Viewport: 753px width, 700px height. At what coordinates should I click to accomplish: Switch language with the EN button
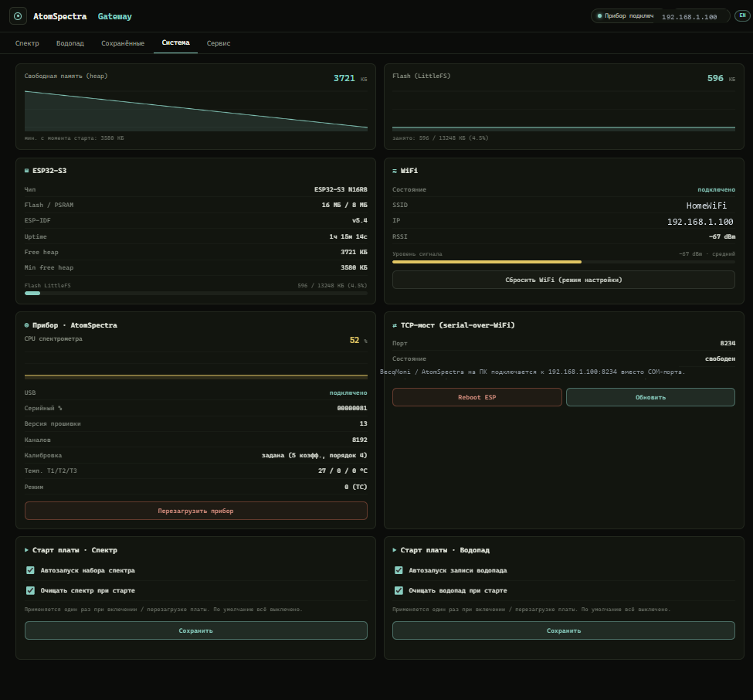(x=742, y=16)
